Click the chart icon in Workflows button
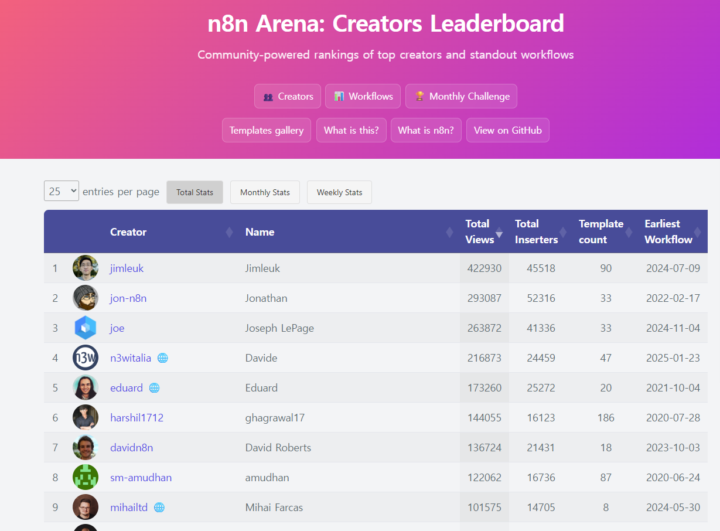720x531 pixels. pyautogui.click(x=339, y=96)
